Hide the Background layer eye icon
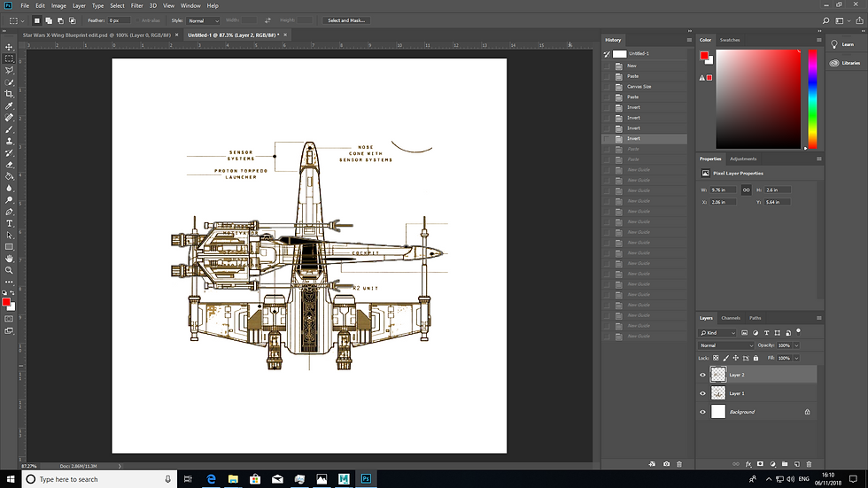868x488 pixels. [x=702, y=412]
